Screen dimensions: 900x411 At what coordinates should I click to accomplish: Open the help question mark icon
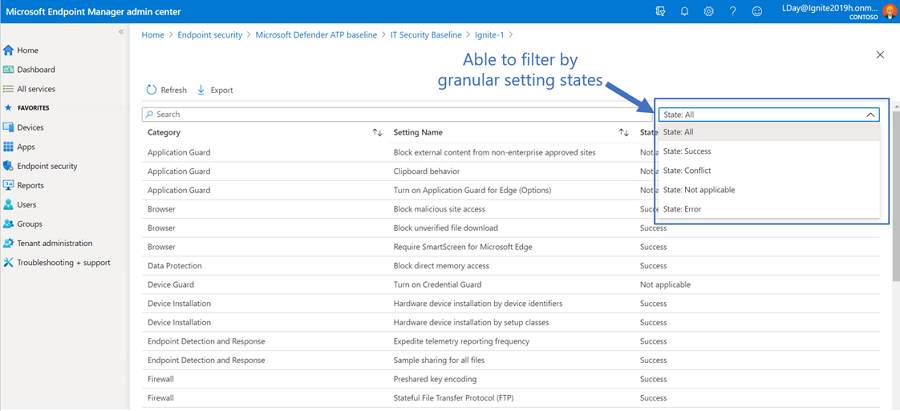pyautogui.click(x=733, y=11)
